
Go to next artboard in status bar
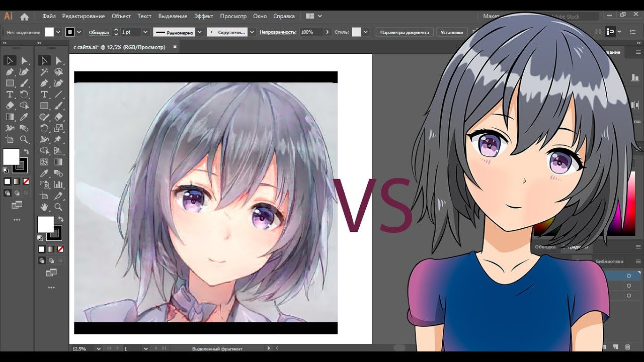[x=156, y=348]
